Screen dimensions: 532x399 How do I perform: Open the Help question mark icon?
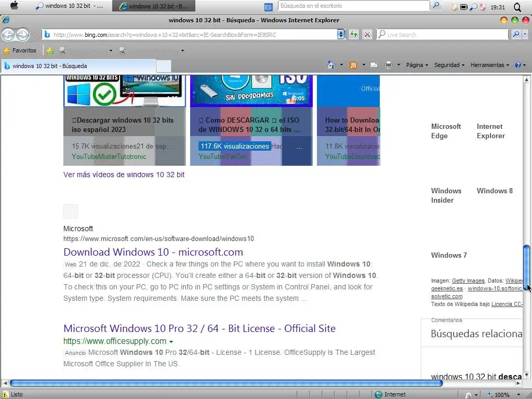(518, 65)
